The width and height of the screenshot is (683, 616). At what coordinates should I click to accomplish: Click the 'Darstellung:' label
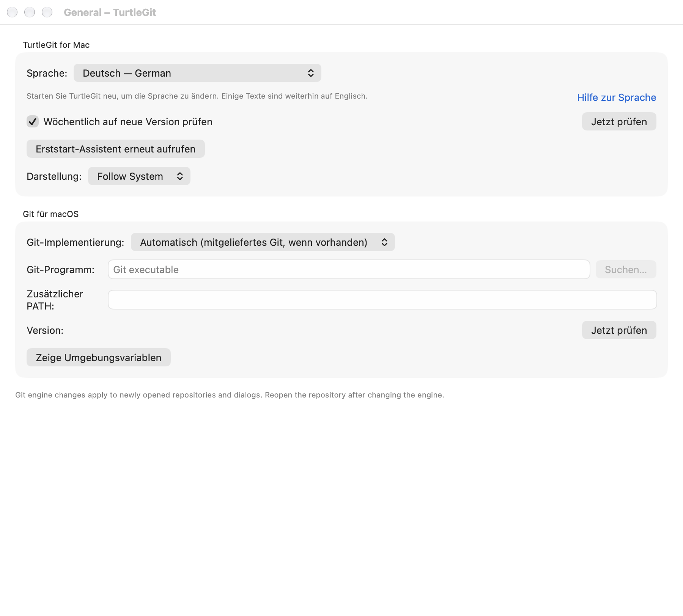pyautogui.click(x=54, y=176)
